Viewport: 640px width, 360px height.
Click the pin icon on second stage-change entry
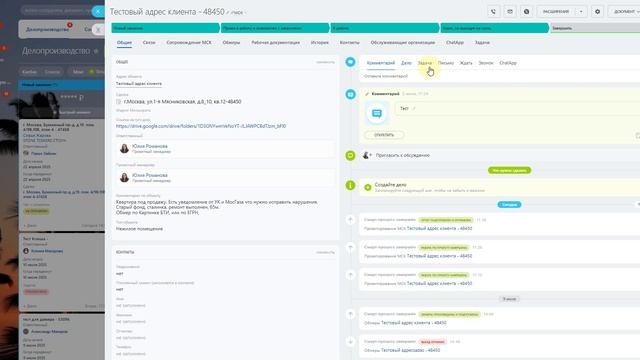350,247
